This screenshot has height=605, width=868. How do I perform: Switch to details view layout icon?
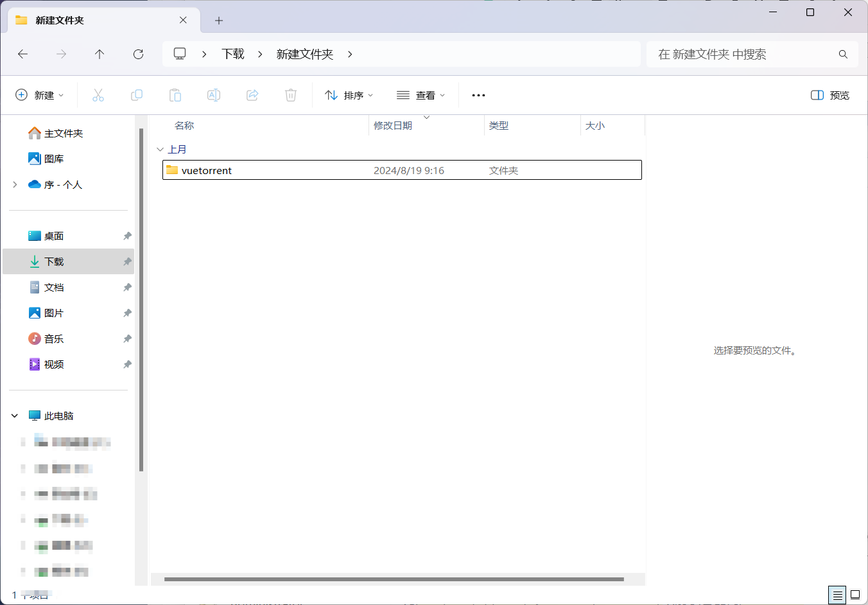[837, 595]
